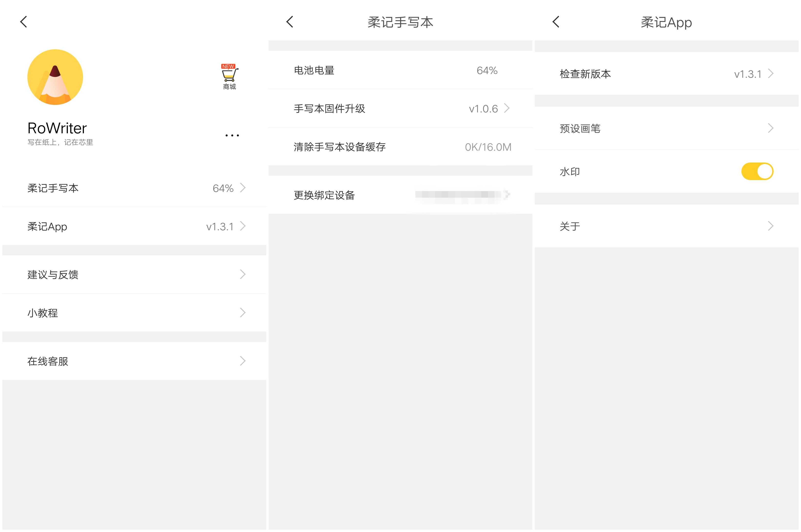Go back using the arrow on RoWriter page

(x=23, y=21)
